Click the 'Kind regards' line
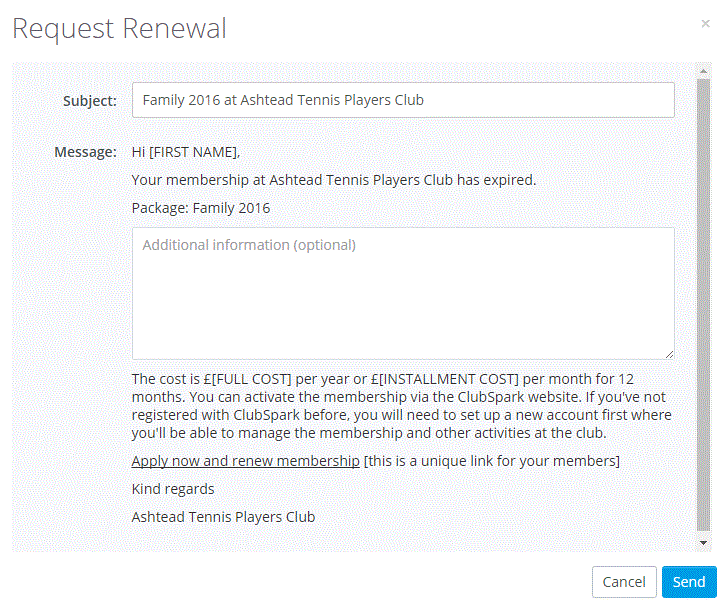Viewport: 726px width, 608px height. point(172,489)
